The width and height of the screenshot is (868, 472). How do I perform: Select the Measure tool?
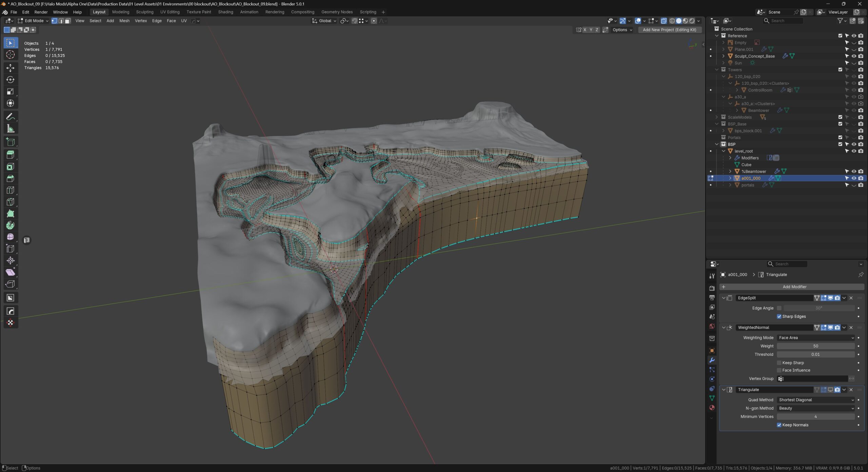tap(10, 129)
